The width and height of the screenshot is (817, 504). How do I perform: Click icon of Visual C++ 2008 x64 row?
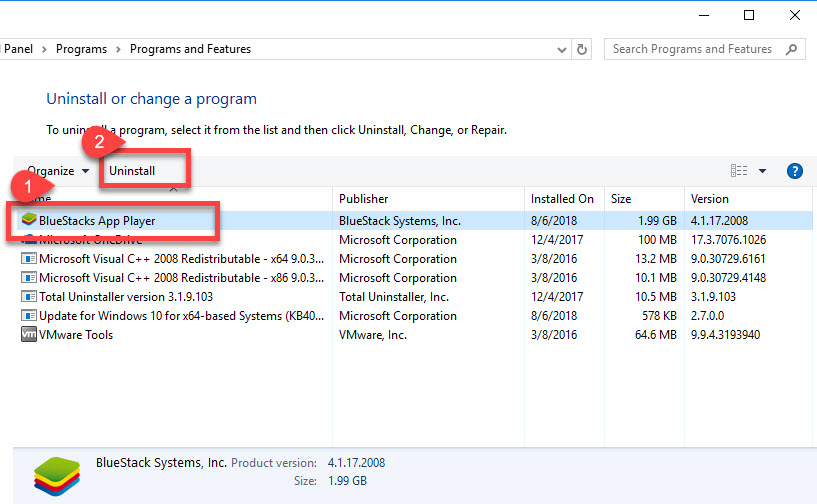tap(29, 259)
